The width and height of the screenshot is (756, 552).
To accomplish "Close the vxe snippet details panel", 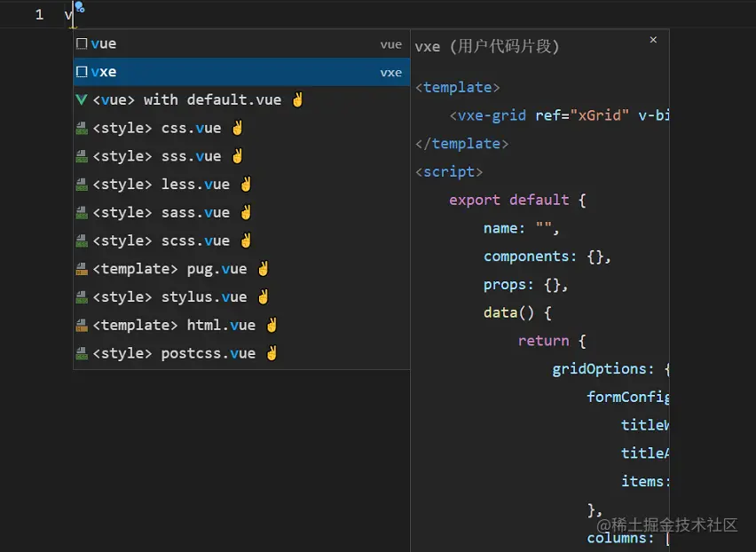I will pyautogui.click(x=653, y=40).
